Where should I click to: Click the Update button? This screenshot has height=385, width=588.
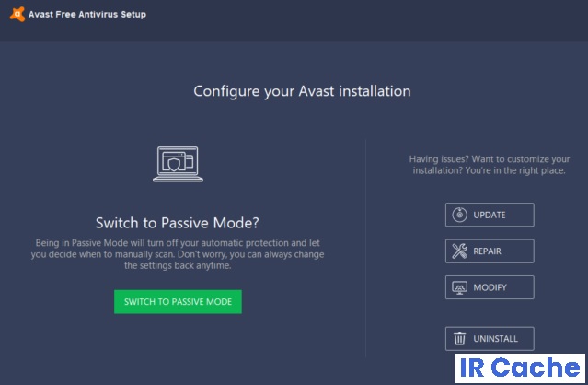(x=490, y=215)
